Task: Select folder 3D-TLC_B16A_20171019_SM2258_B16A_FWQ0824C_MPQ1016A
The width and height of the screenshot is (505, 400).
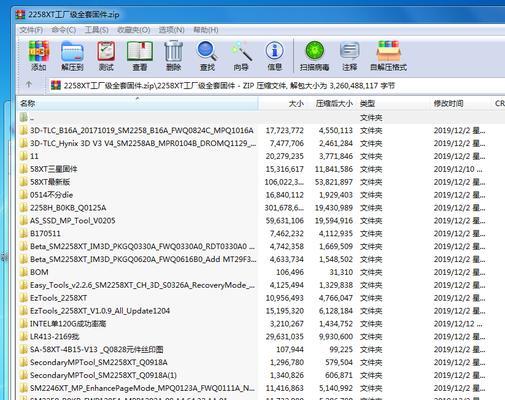Action: pos(142,130)
